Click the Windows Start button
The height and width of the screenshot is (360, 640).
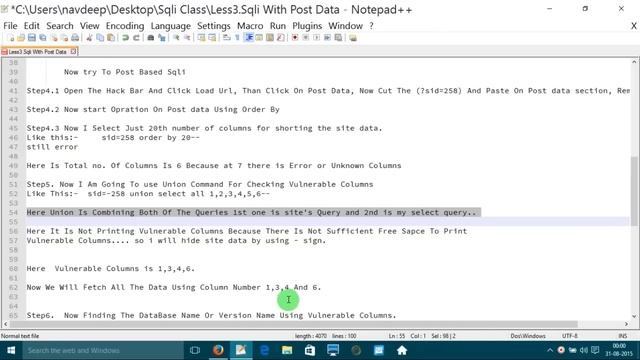click(11, 350)
